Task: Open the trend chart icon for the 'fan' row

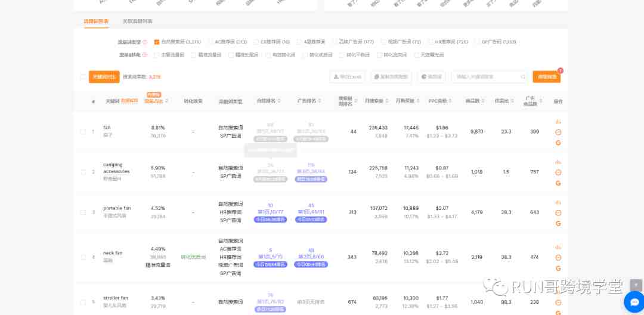Action: click(558, 122)
